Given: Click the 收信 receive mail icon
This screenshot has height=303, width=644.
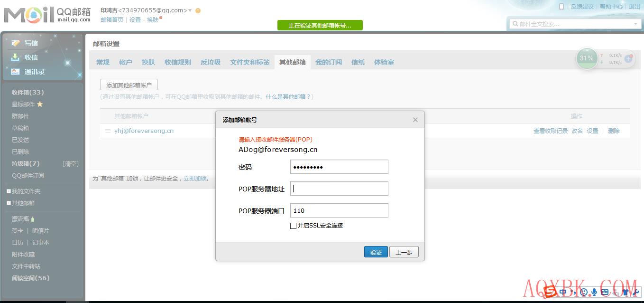Looking at the screenshot, I should (x=16, y=57).
